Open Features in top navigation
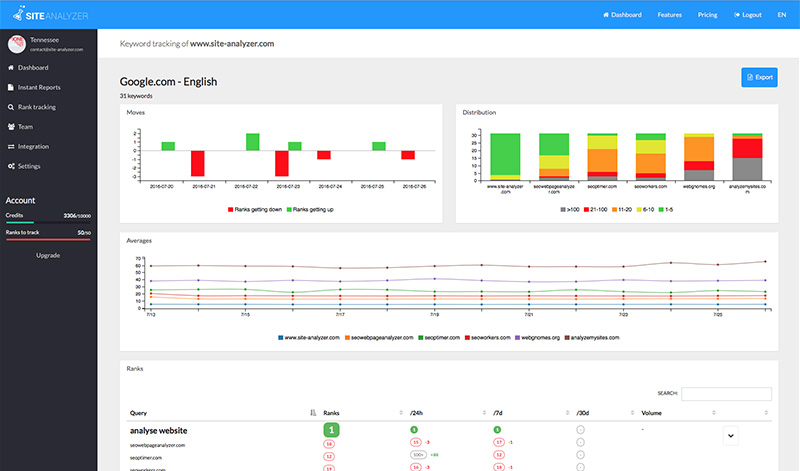This screenshot has width=800, height=471. click(x=669, y=15)
